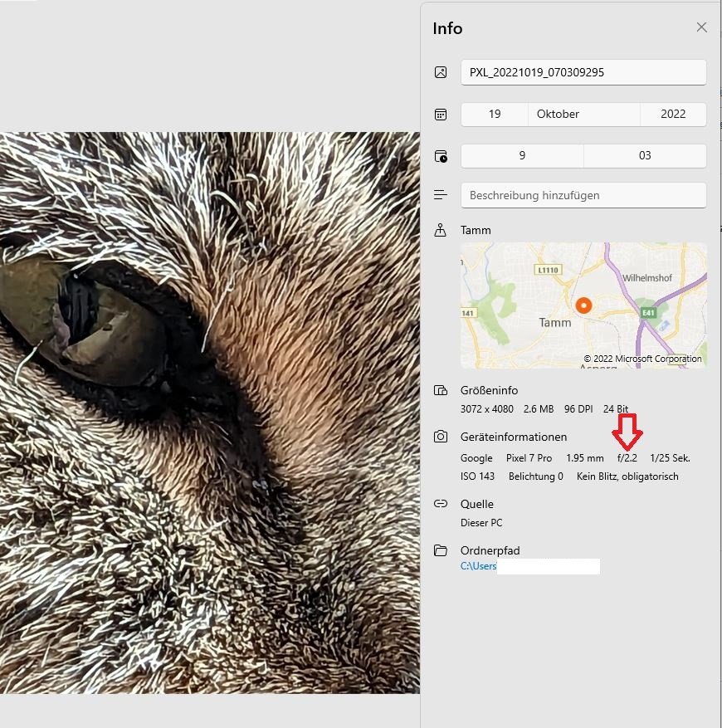Viewport: 722px width, 728px height.
Task: Select the hour field showing 9
Action: 522,155
